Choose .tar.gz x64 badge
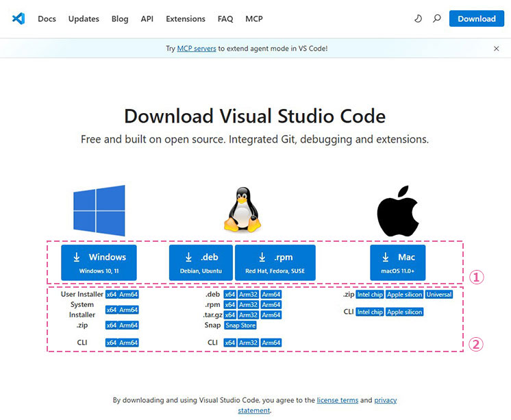The height and width of the screenshot is (420, 511). [x=229, y=315]
